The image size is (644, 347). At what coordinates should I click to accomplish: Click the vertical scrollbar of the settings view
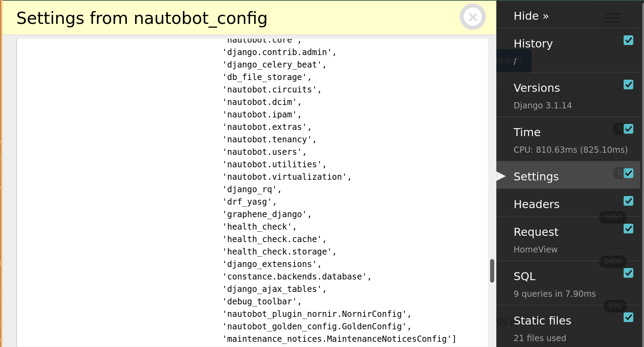click(492, 270)
